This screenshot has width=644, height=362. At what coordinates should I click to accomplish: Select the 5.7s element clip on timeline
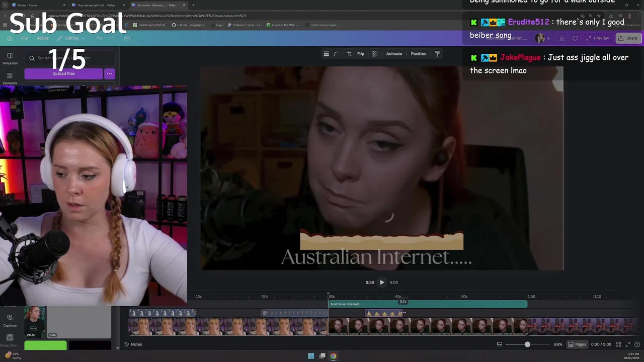click(385, 313)
